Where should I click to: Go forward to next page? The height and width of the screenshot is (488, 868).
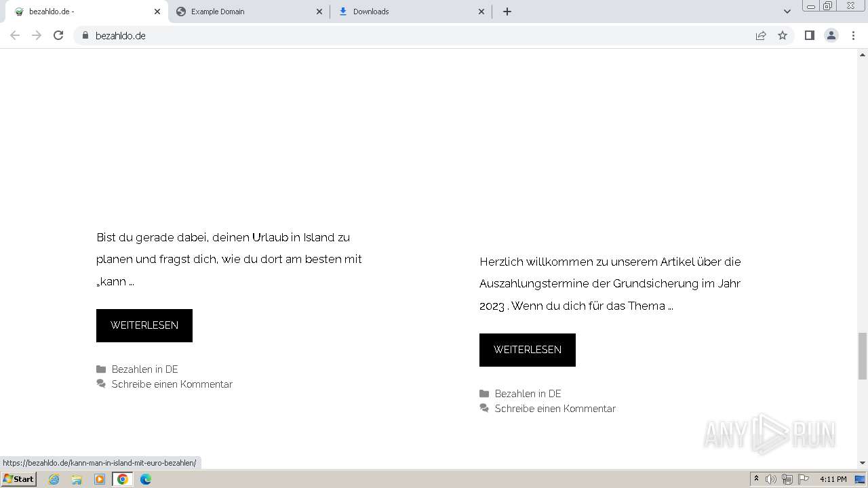[37, 35]
